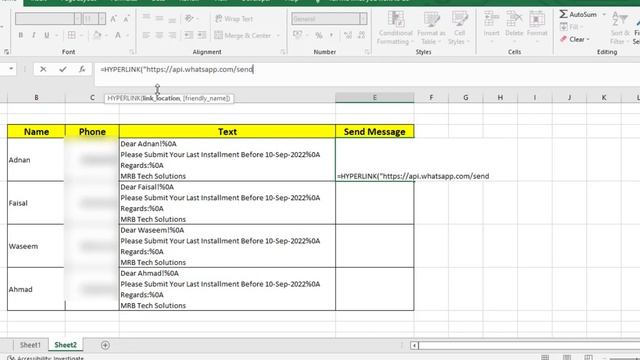
Task: Apply Borders using the borders icon
Action: (x=71, y=36)
